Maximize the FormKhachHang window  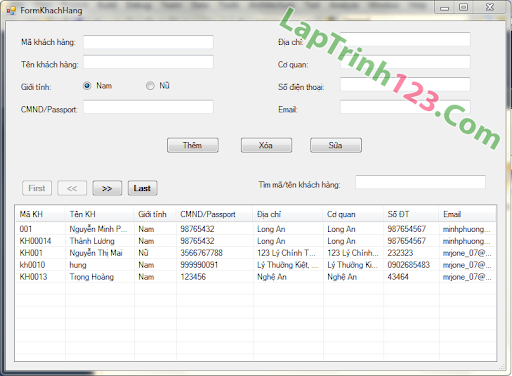pyautogui.click(x=464, y=7)
